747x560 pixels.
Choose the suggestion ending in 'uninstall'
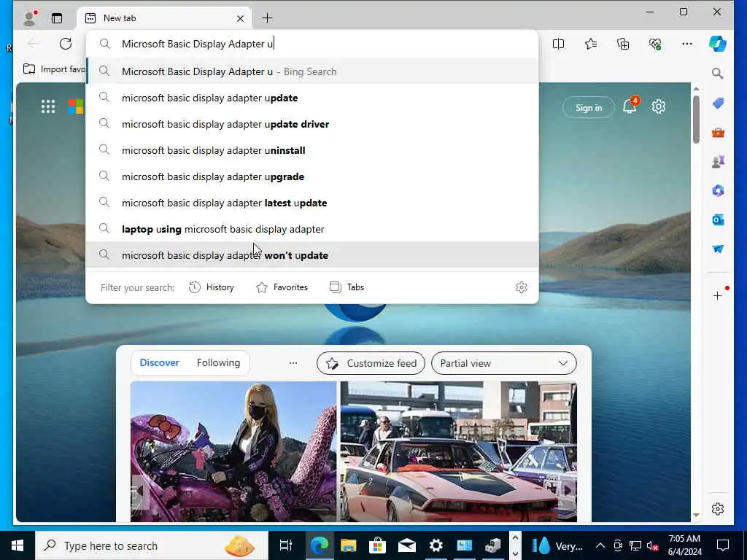312,150
